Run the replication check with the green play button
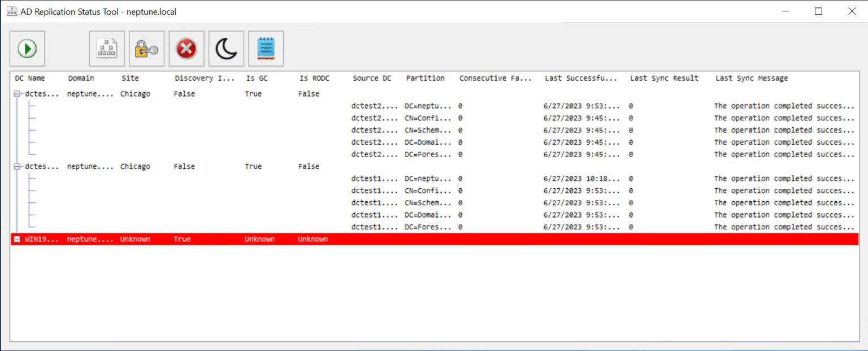This screenshot has height=351, width=868. (27, 49)
